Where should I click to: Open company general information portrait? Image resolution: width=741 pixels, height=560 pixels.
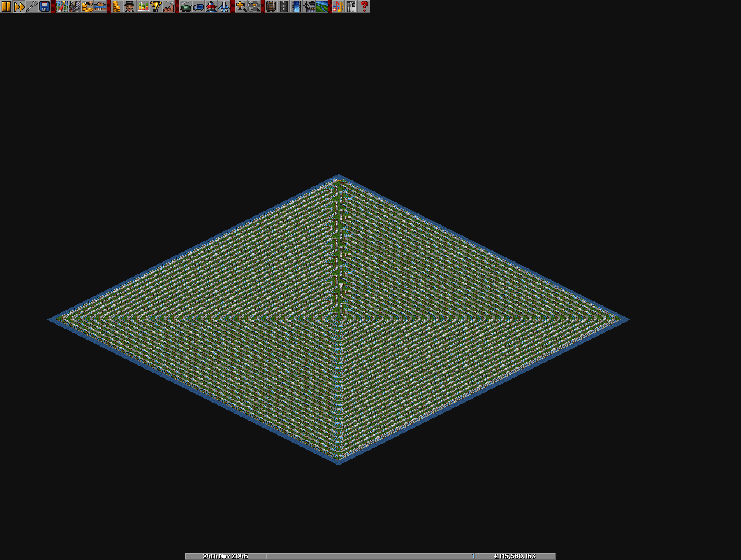(x=130, y=6)
